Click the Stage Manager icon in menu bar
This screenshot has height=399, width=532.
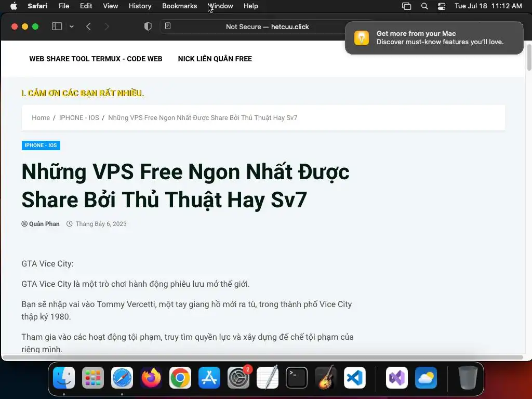pos(406,6)
